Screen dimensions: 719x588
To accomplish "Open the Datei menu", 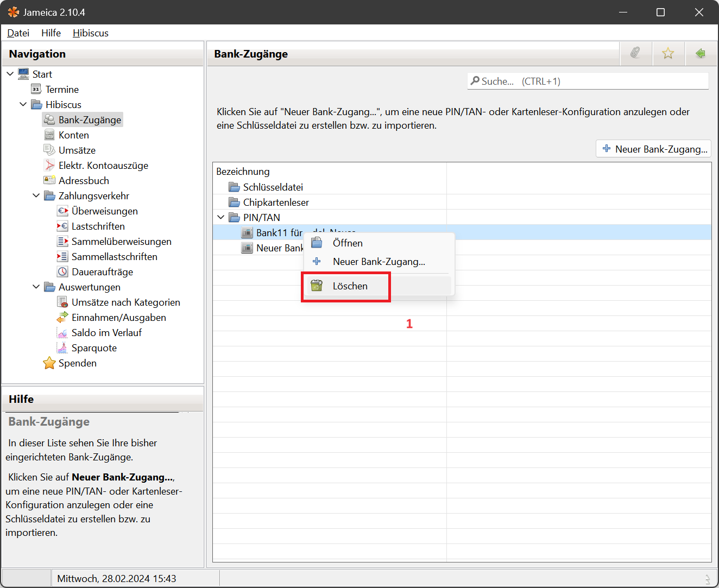I will click(x=18, y=33).
